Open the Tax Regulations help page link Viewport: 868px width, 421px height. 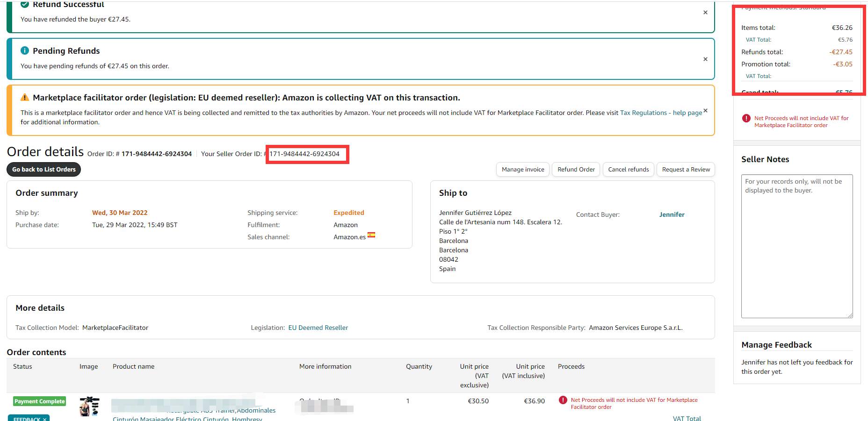point(661,113)
